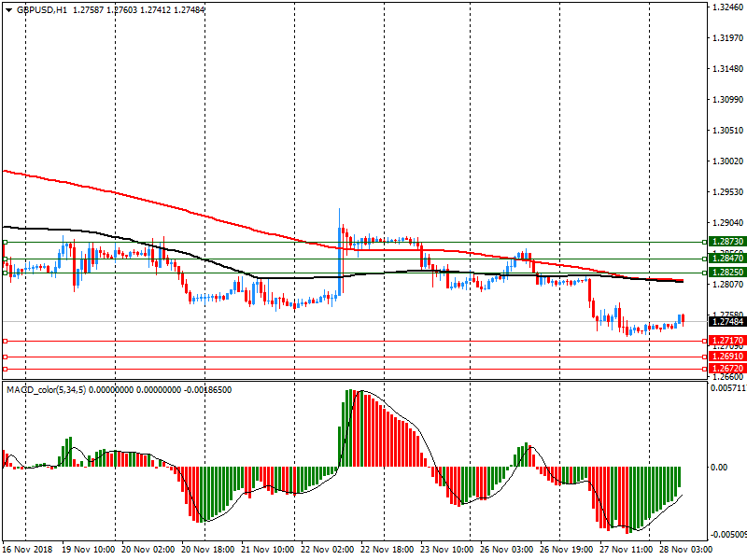This screenshot has height=560, width=747.
Task: Click the green 1.28470 price level label
Action: pyautogui.click(x=726, y=258)
